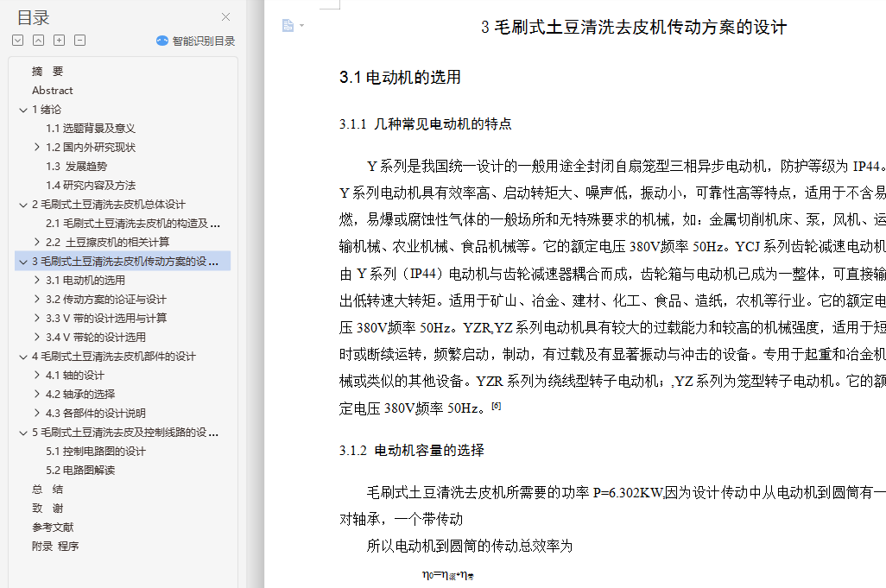Viewport: 886px width, 588px height.
Task: Expand 3.3 V 带的设计选用与计算
Action: [37, 318]
